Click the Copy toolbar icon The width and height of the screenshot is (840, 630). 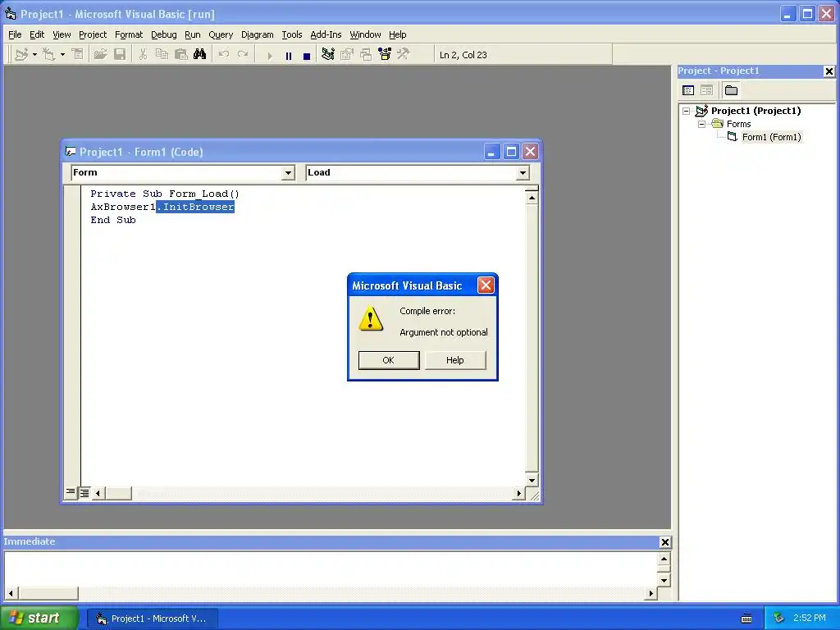click(x=162, y=55)
